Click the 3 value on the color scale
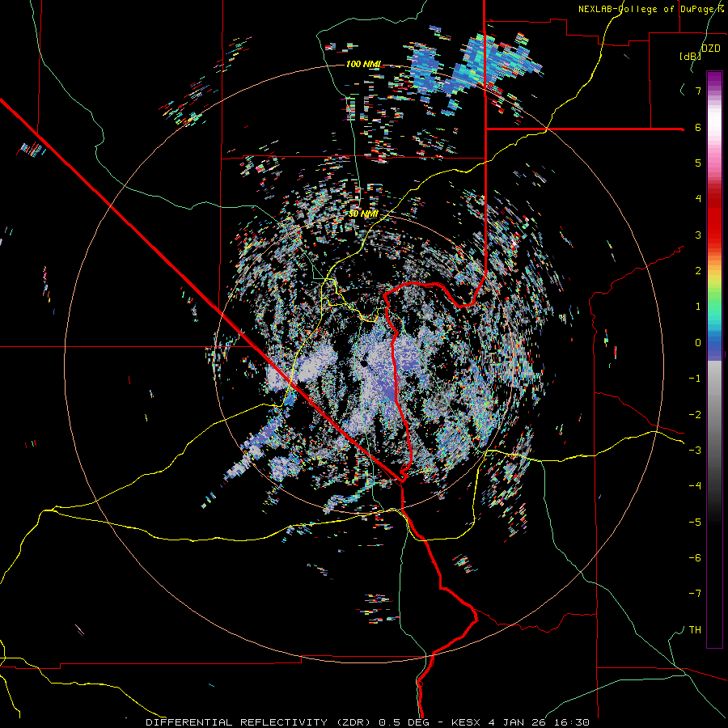Viewport: 728px width, 728px height. [698, 235]
